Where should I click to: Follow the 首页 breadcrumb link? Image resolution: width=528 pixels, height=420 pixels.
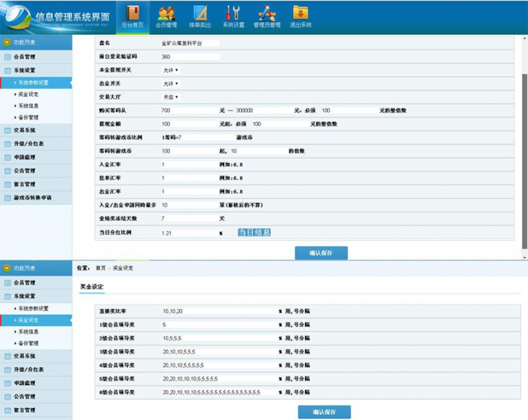[100, 269]
